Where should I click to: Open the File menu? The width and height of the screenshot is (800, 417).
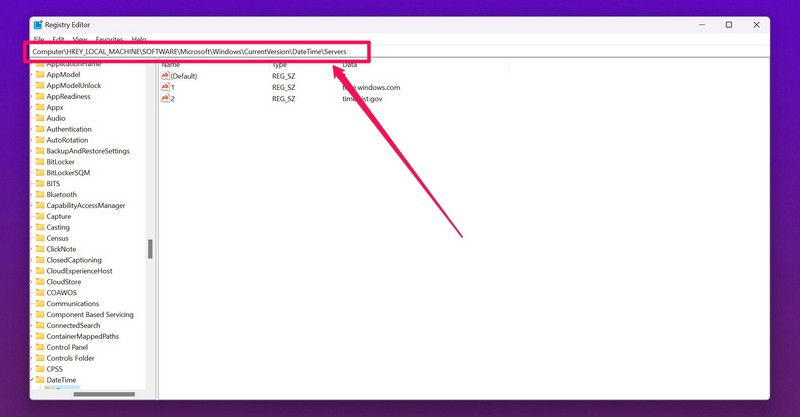coord(39,39)
